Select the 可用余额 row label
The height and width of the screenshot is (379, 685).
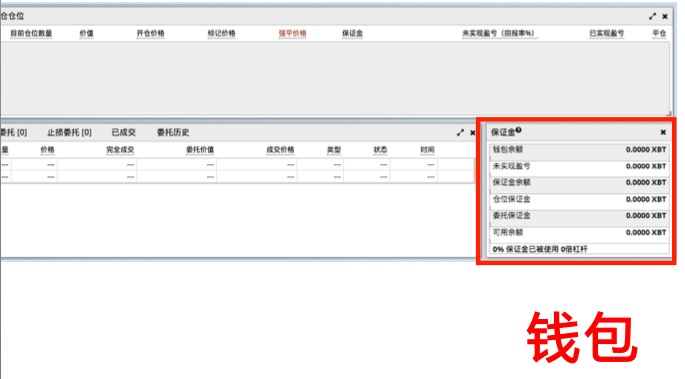point(508,232)
